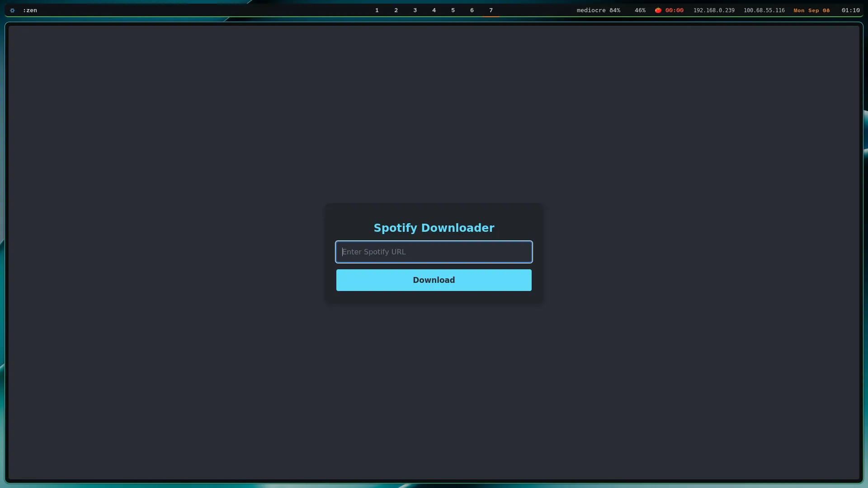Click the mediocre 84% status entry
Screen dimensions: 868x488
(598, 10)
